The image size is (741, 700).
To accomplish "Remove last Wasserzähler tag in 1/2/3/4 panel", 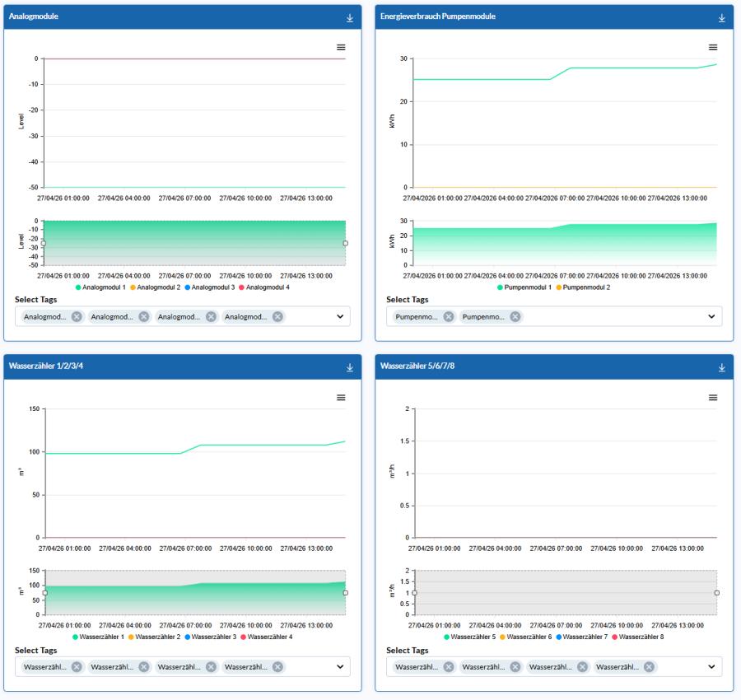I will pyautogui.click(x=277, y=666).
